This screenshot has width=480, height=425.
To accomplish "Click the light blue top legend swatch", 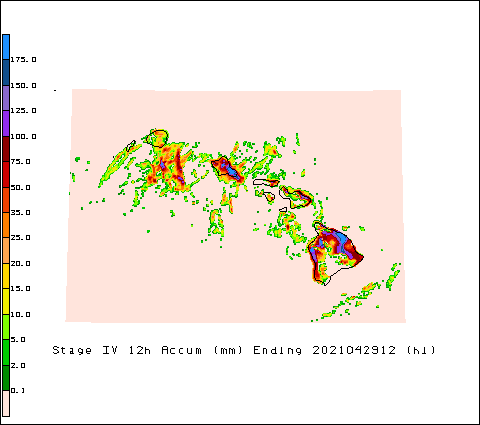I will pos(6,47).
